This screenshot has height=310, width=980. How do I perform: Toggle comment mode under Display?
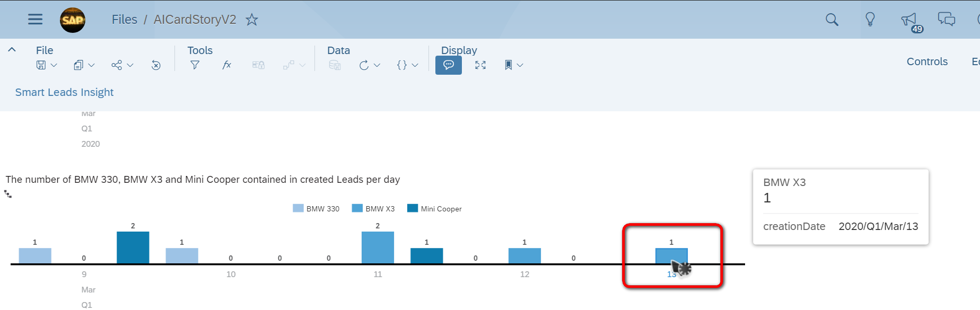449,65
